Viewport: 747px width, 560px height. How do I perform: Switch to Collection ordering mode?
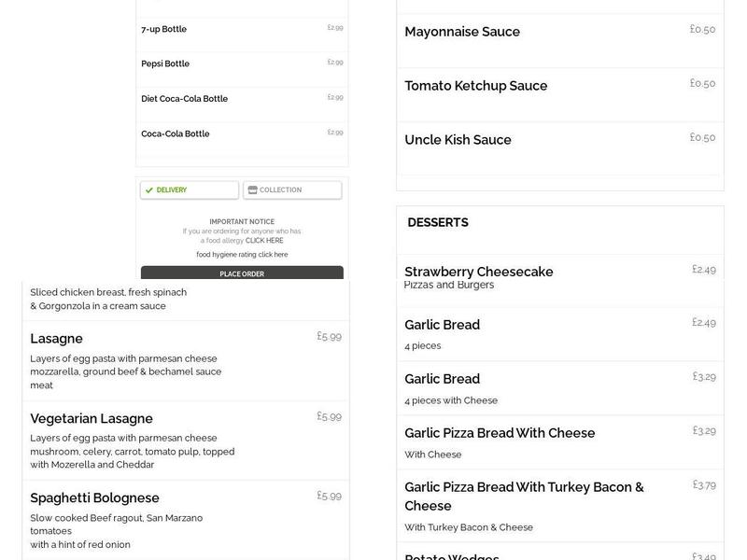[x=291, y=189]
